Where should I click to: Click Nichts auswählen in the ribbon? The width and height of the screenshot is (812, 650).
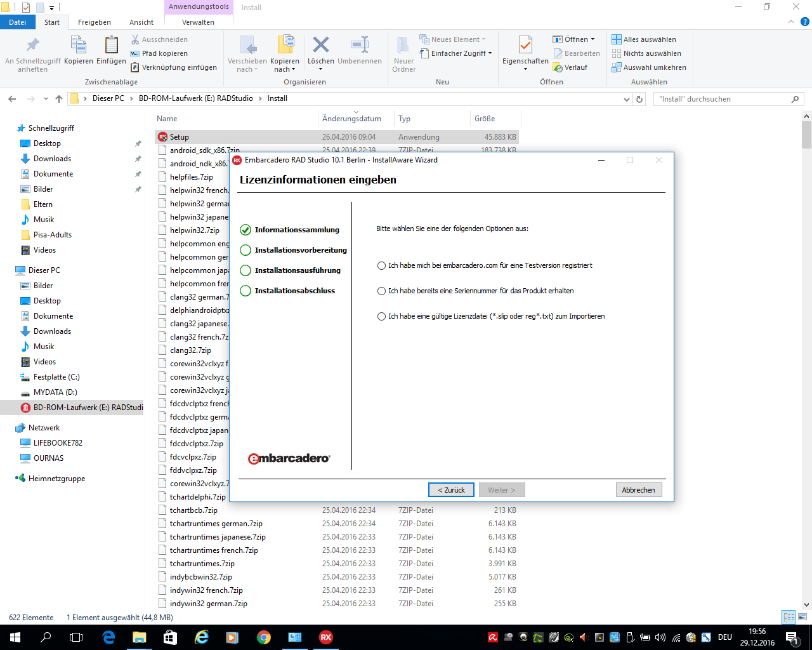coord(646,53)
